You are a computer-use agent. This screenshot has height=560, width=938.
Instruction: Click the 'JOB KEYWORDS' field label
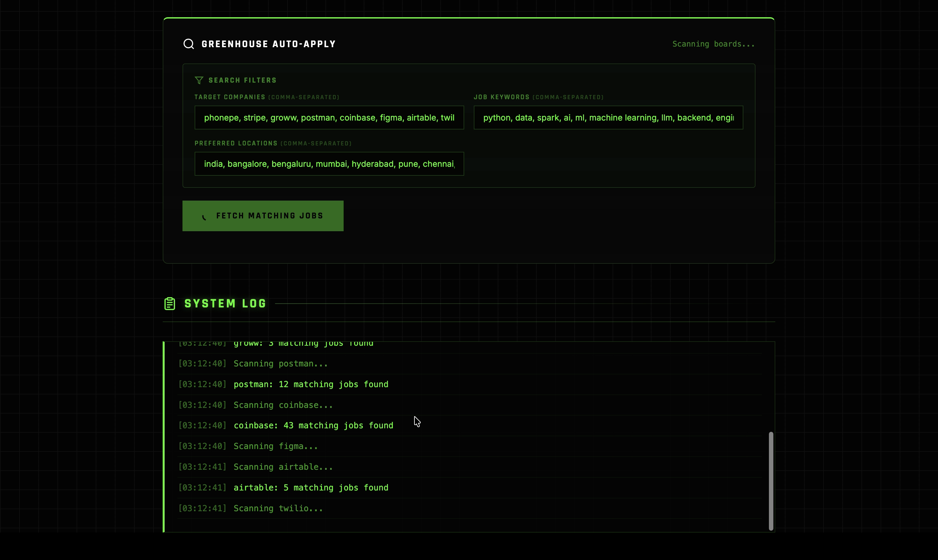[x=502, y=97]
